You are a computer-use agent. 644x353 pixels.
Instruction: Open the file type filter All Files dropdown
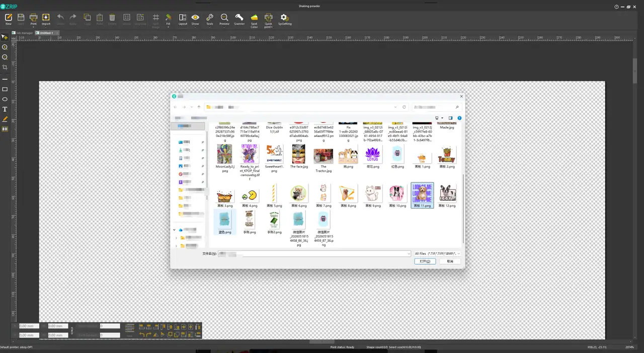(437, 254)
